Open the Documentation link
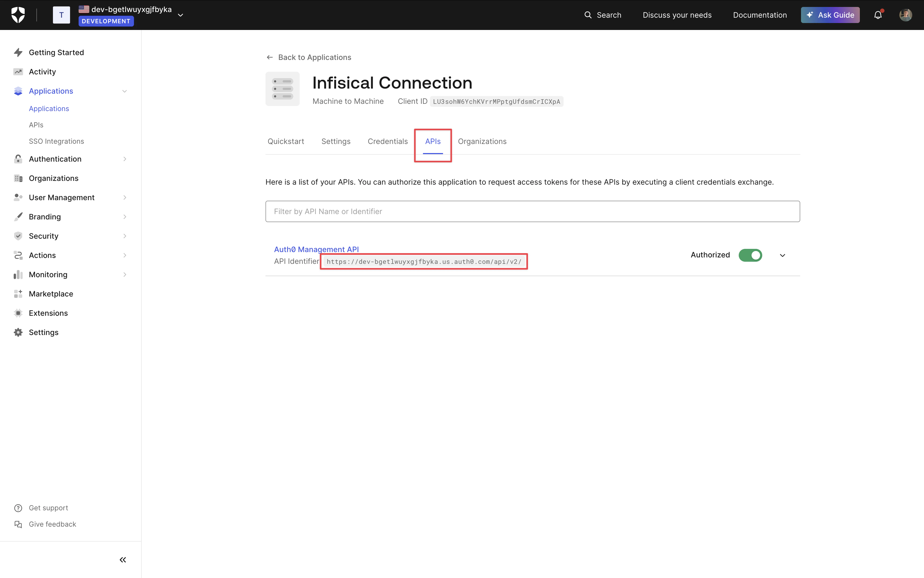924x578 pixels. [x=760, y=15]
